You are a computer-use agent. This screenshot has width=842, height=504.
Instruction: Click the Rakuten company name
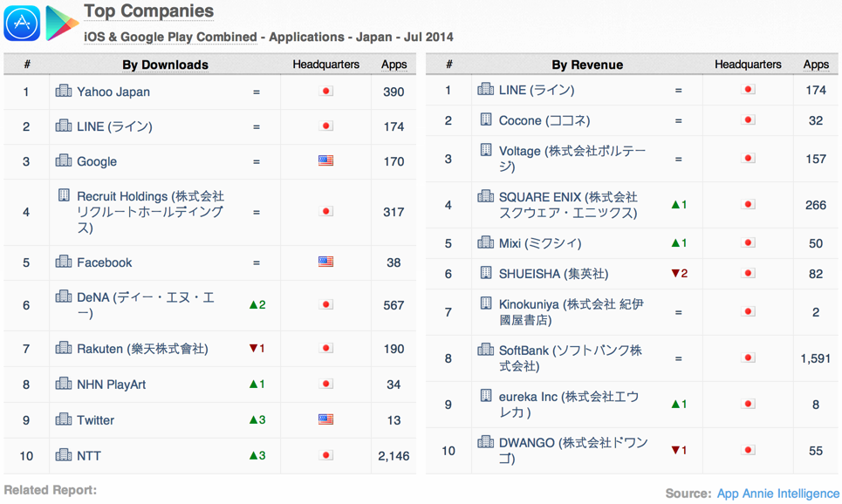(142, 349)
